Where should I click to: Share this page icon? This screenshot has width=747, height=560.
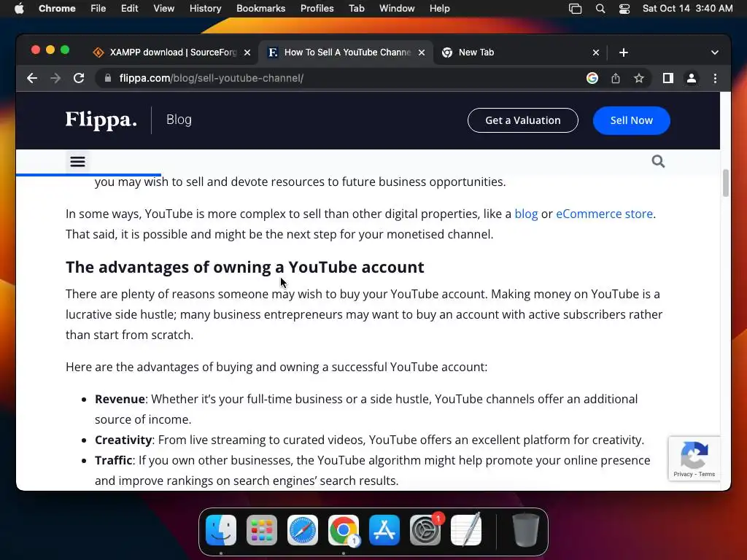[616, 78]
